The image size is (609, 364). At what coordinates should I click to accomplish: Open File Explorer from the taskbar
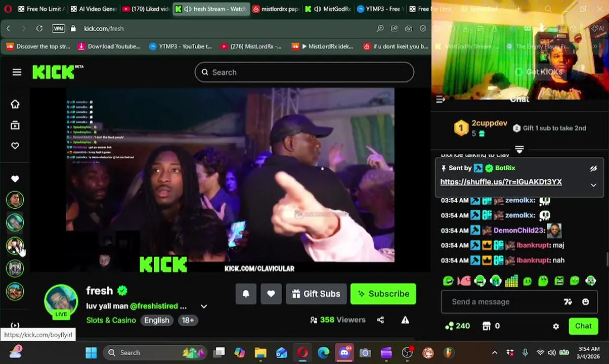pyautogui.click(x=260, y=352)
